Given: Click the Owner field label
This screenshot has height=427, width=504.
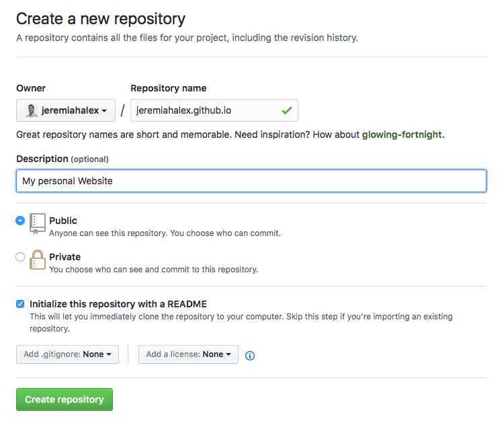Looking at the screenshot, I should [31, 88].
